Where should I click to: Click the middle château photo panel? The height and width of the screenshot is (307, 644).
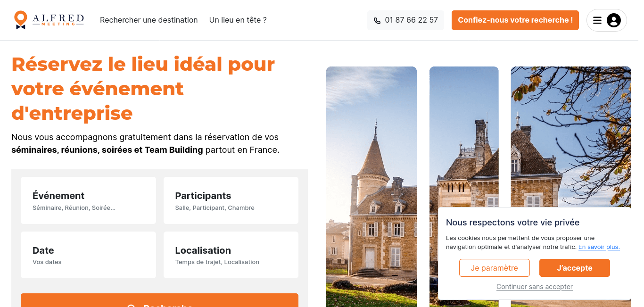pos(464,137)
